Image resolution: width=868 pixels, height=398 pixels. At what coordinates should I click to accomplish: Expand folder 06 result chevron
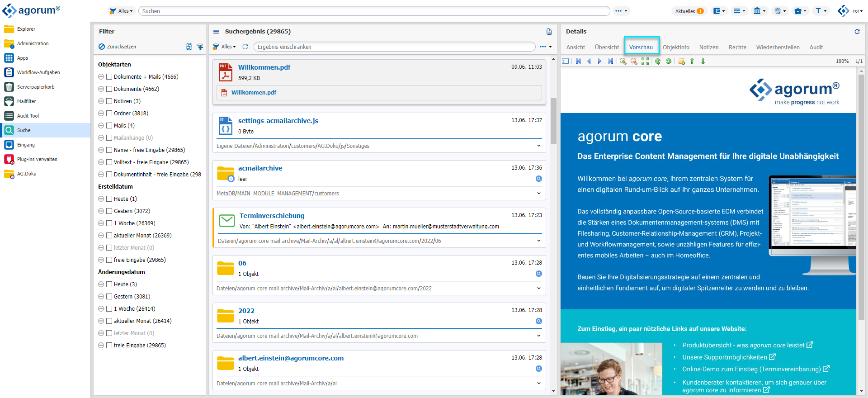[539, 288]
